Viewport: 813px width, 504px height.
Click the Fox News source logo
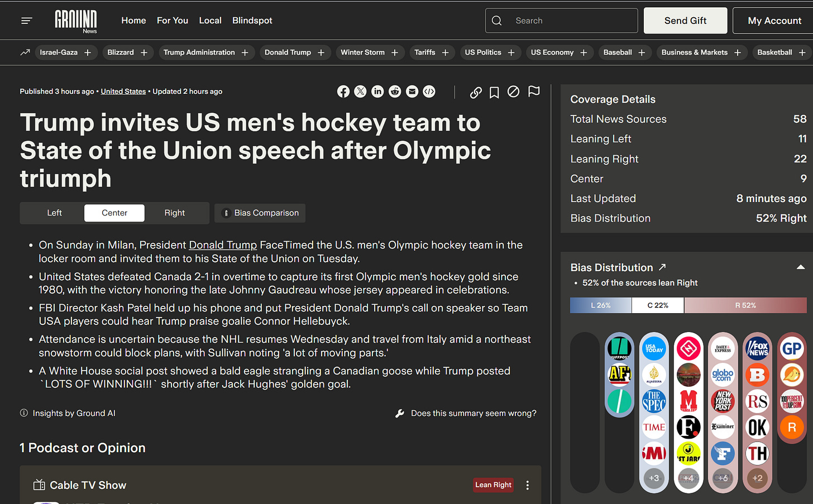[758, 348]
